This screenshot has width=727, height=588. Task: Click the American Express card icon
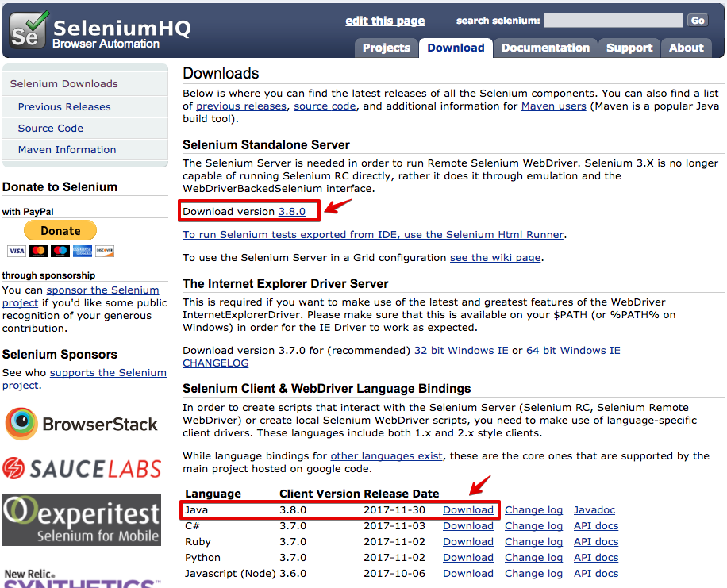[83, 251]
